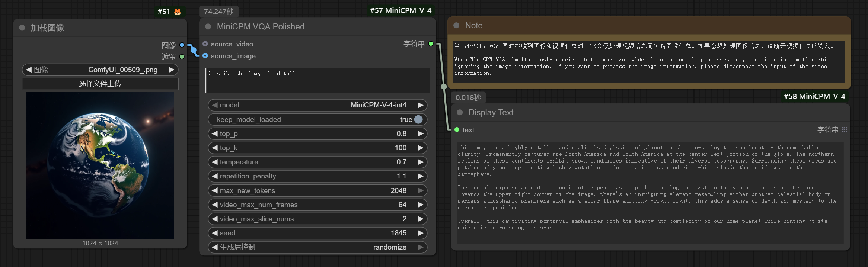Click the '加载图像' node title
Screen dimensions: 868x267
tap(47, 28)
